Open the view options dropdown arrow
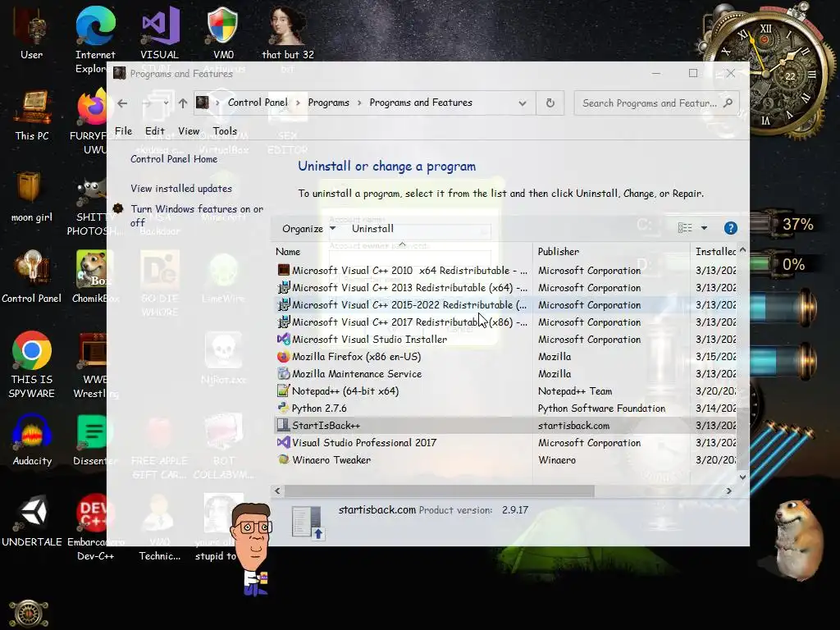 point(704,228)
